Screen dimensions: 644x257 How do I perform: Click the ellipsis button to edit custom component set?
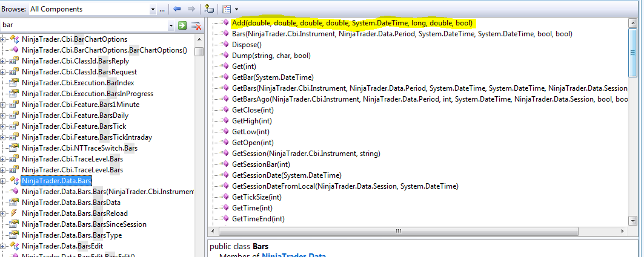(x=162, y=9)
